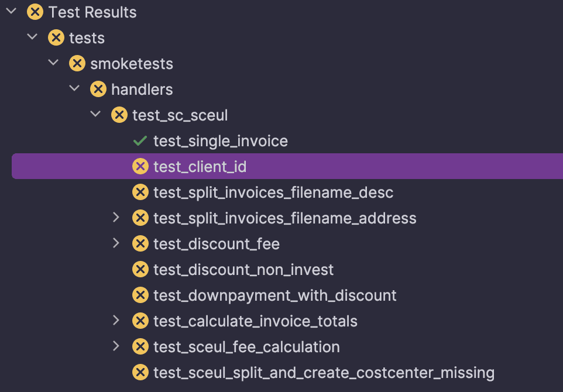Screen dimensions: 563x392
Task: Expand test_calculate_invoice_totals subtests
Action: coord(116,321)
